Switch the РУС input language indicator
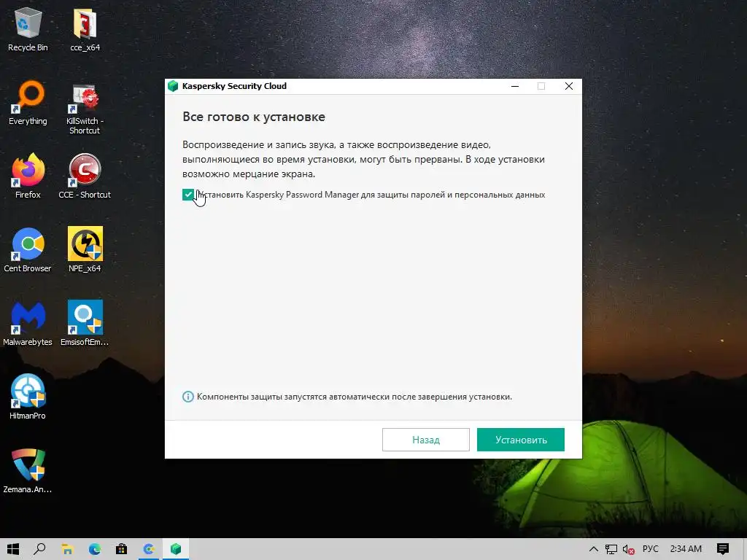The height and width of the screenshot is (560, 747). pos(650,549)
